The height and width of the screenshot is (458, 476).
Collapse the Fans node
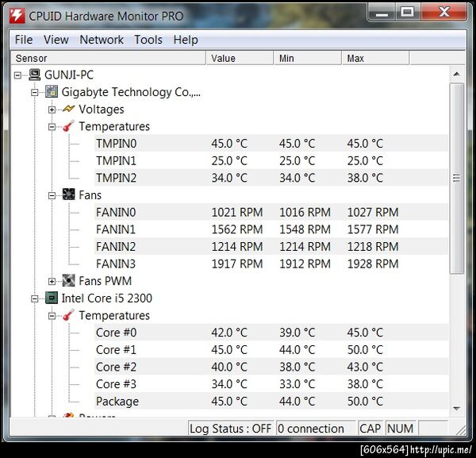[52, 195]
